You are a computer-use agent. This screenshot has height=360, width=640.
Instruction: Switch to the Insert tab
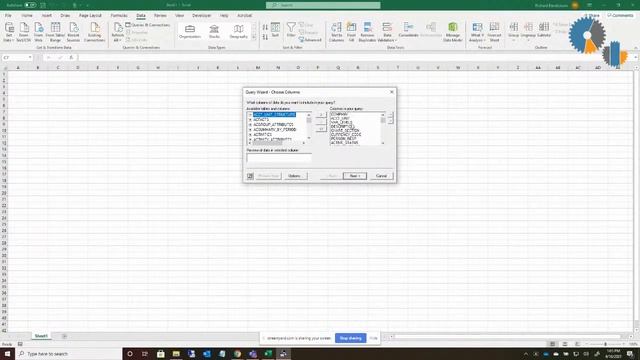tap(47, 16)
